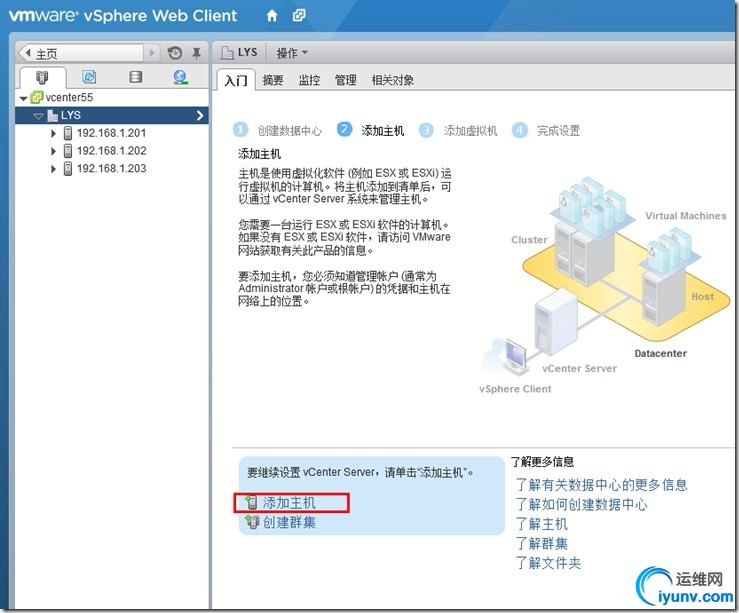The image size is (739, 613).
Task: Go to vSphere Web Client home icon
Action: coord(272,16)
